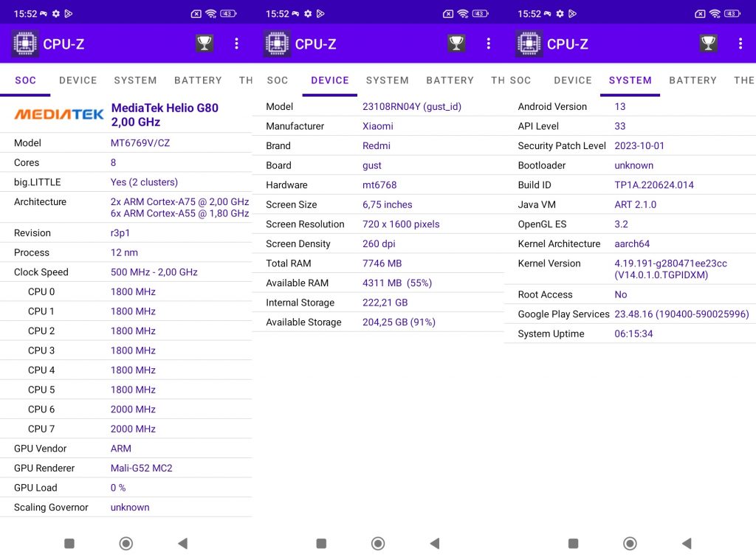Tap the back triangle in the right screen
This screenshot has height=560, width=756.
(x=687, y=544)
